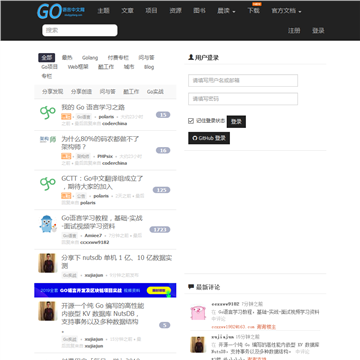Screen dimensions: 360x360
Task: Open topic 我的 Go 语言学习之路
Action: (x=93, y=107)
